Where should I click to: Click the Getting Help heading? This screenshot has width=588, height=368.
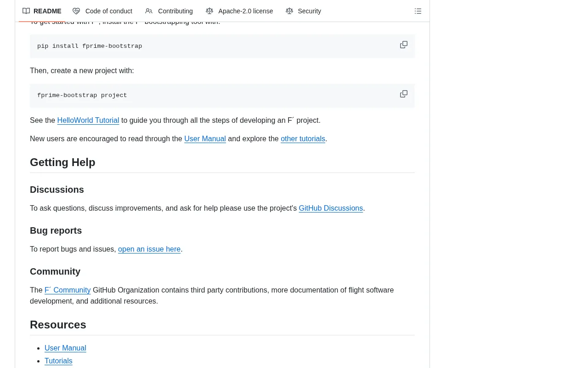tap(62, 162)
